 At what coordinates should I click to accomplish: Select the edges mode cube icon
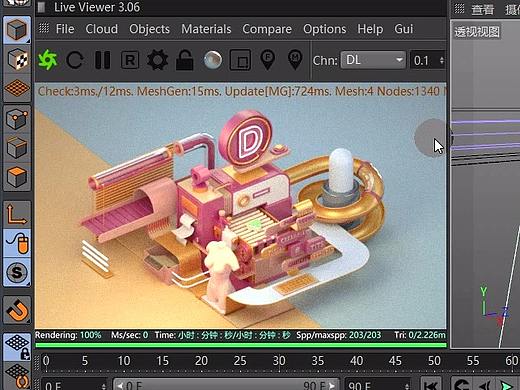[17, 148]
